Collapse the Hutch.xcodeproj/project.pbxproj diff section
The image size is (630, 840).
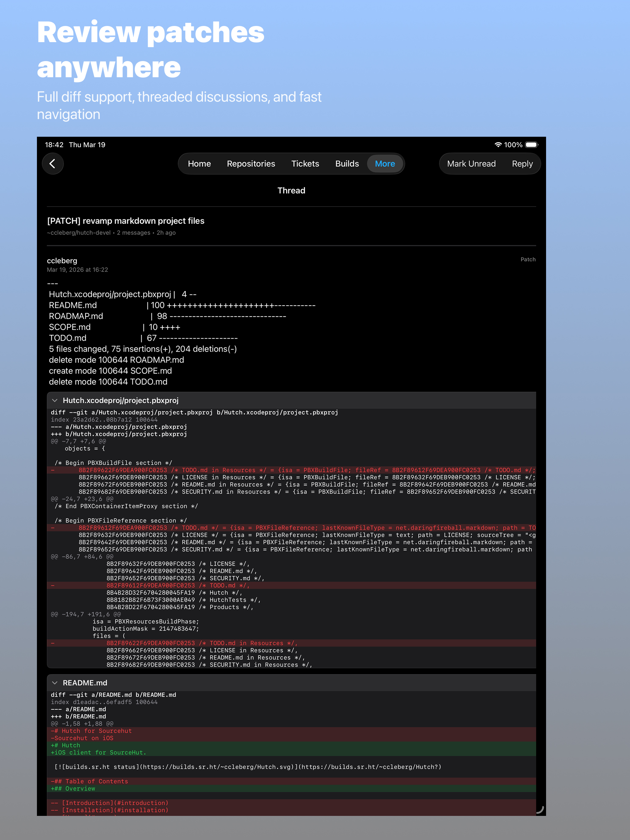pyautogui.click(x=55, y=401)
